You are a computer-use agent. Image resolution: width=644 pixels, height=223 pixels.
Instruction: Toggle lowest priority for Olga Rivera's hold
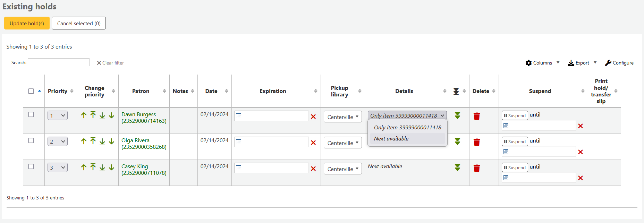click(x=458, y=141)
